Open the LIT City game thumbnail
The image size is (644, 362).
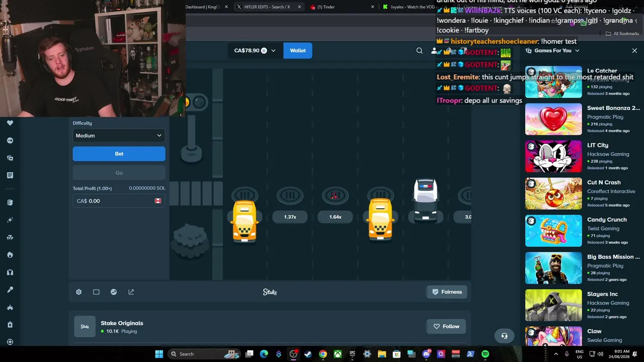click(x=553, y=156)
